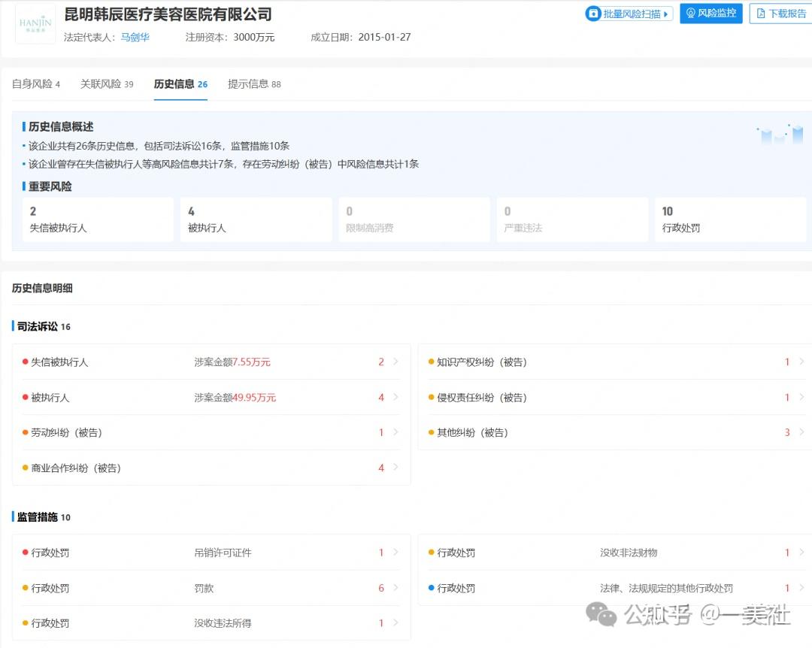812x648 pixels.
Task: Click the lightbulb icon in 风险监控
Action: (690, 13)
